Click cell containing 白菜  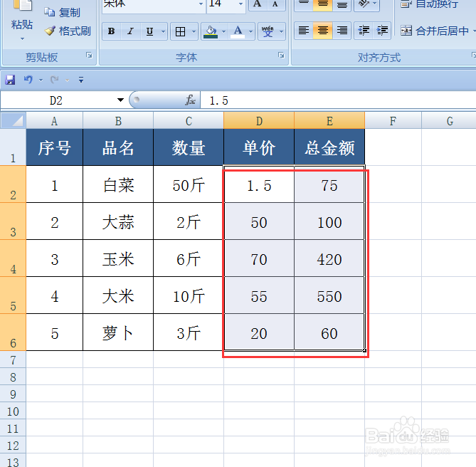(x=118, y=185)
